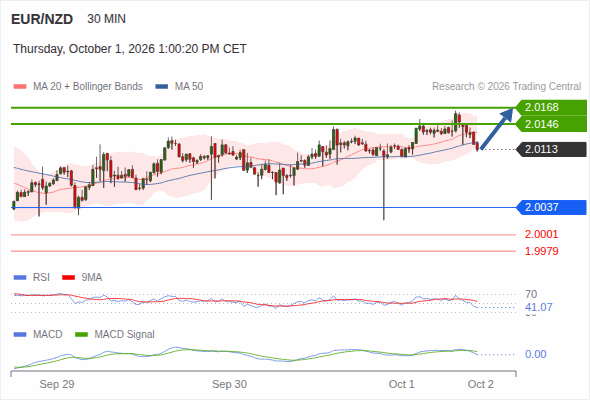Click the 2.0001 support level value

pyautogui.click(x=541, y=234)
